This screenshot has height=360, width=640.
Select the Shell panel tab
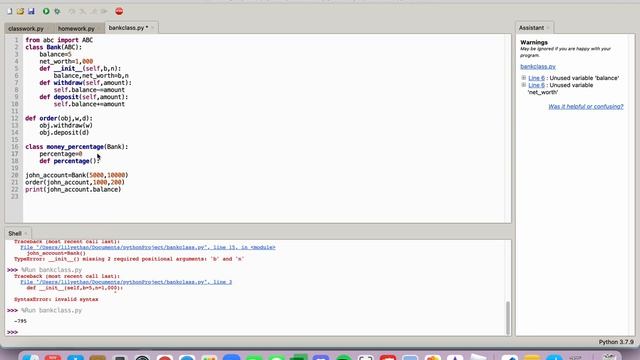15,233
